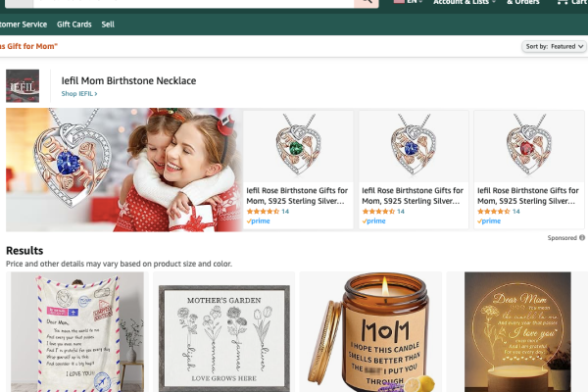Click star rating under red necklace
Screen dimensions: 588x392
494,212
